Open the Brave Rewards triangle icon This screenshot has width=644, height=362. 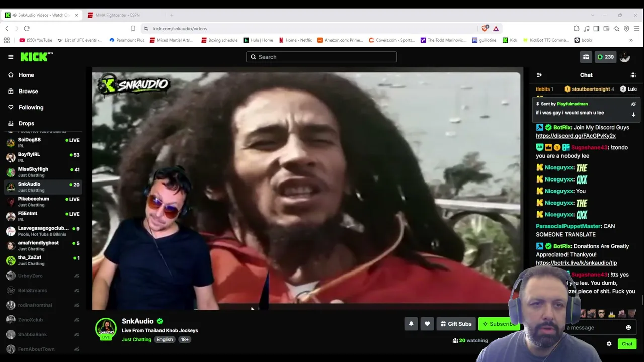(496, 28)
